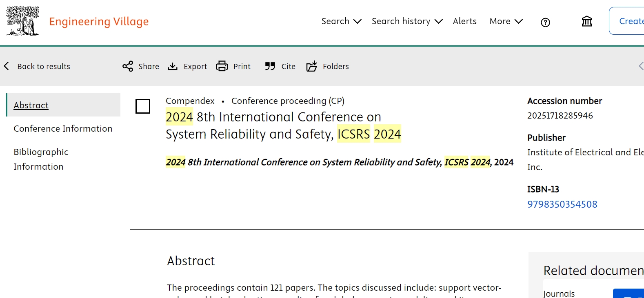Select the Abstract sidebar tab
Screen dimensions: 644x298
[31, 105]
